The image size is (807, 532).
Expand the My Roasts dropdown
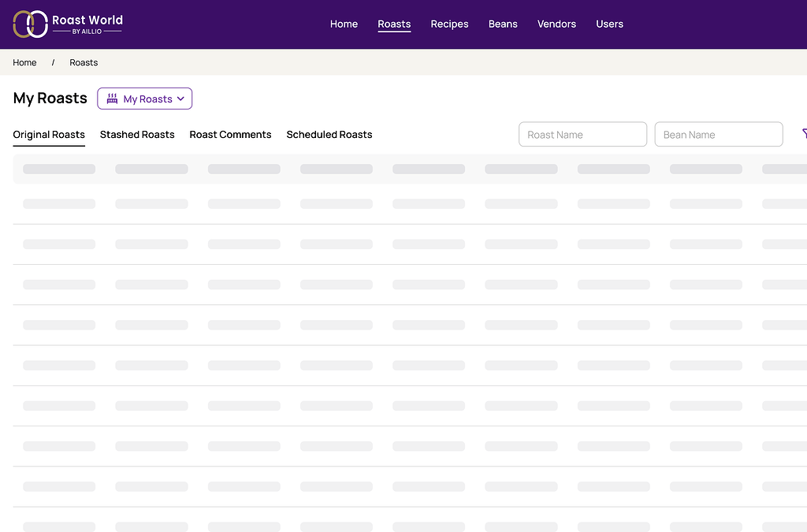(x=181, y=99)
